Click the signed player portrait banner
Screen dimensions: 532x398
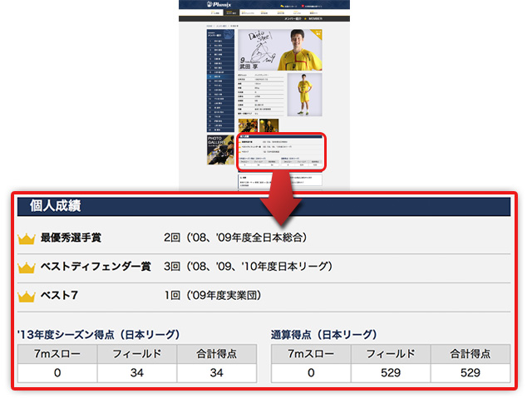[x=280, y=50]
